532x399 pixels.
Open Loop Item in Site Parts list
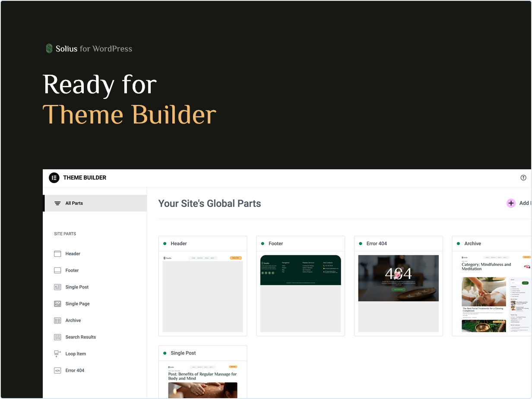pyautogui.click(x=76, y=354)
